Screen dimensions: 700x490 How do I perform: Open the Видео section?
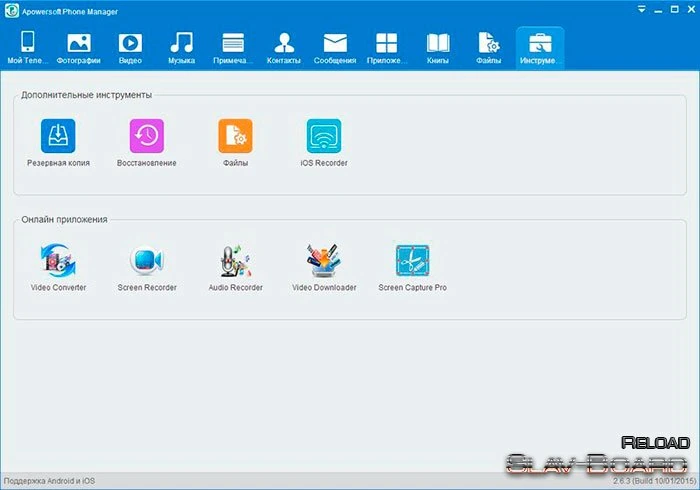(130, 48)
